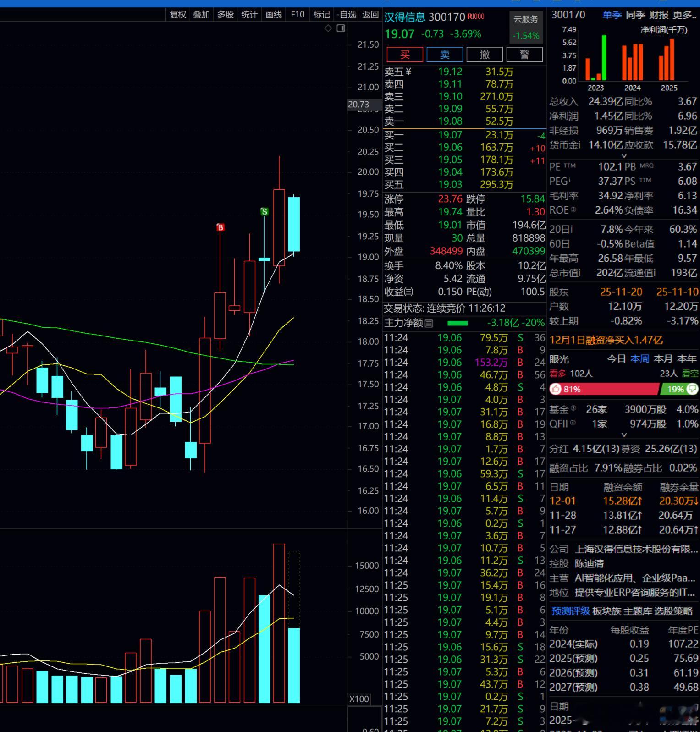The image size is (700, 732).
Task: Open the 板块族 tab
Action: pyautogui.click(x=607, y=611)
